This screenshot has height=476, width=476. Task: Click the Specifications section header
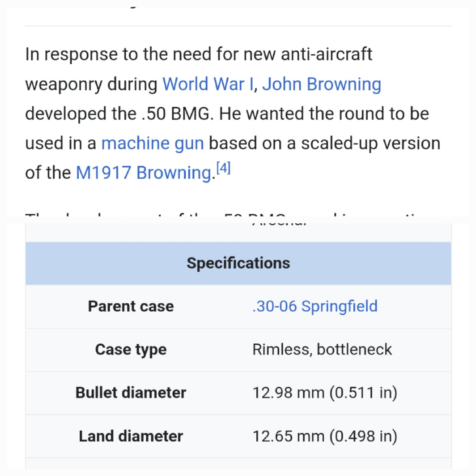pos(238,263)
